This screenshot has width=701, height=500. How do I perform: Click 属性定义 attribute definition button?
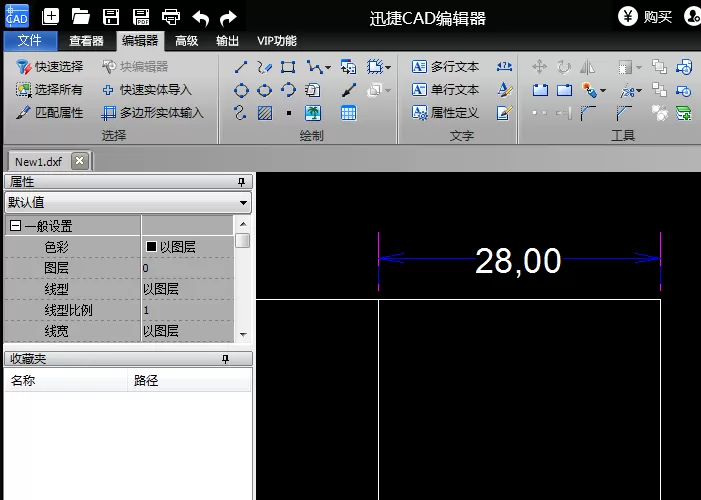click(x=445, y=113)
